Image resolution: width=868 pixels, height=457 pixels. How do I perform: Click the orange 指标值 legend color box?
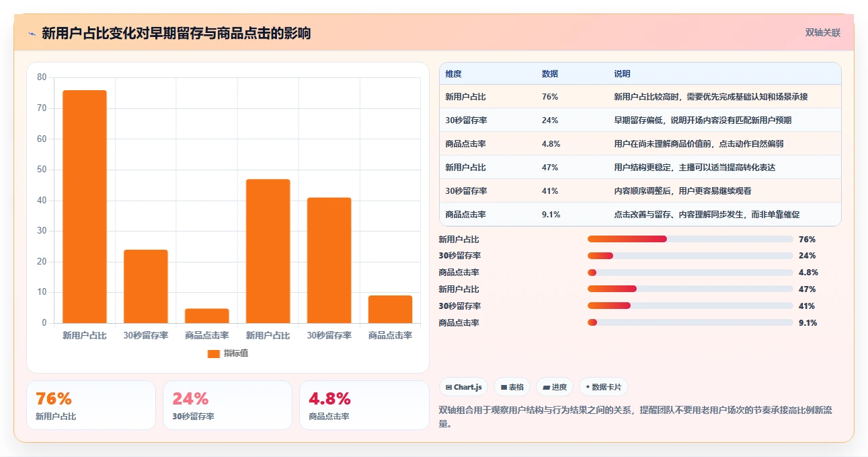tap(214, 353)
